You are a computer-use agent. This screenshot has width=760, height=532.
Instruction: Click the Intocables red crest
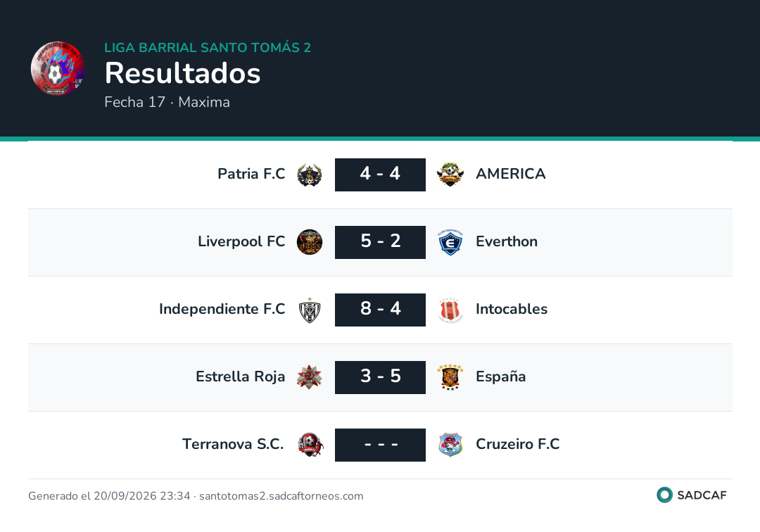pyautogui.click(x=450, y=310)
